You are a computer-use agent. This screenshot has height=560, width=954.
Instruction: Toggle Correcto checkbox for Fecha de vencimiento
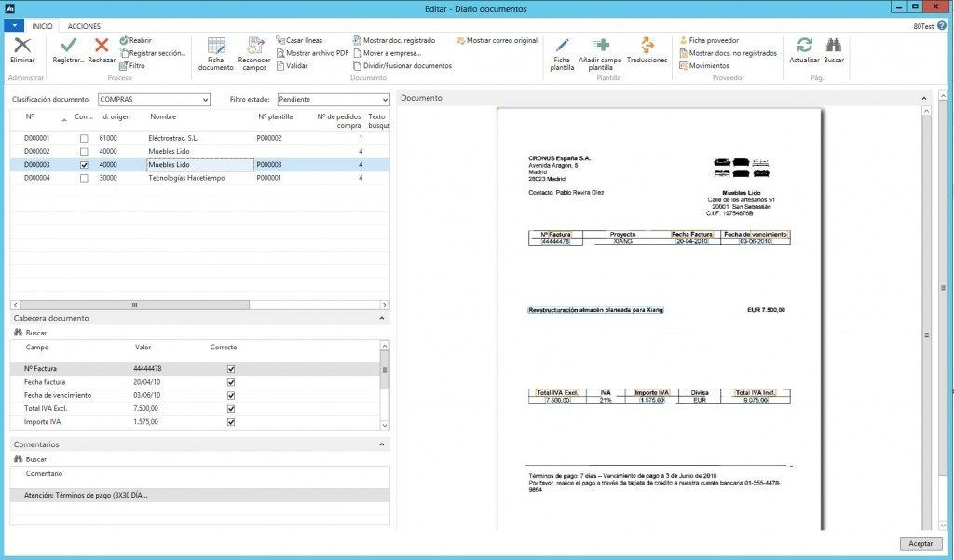pyautogui.click(x=231, y=396)
